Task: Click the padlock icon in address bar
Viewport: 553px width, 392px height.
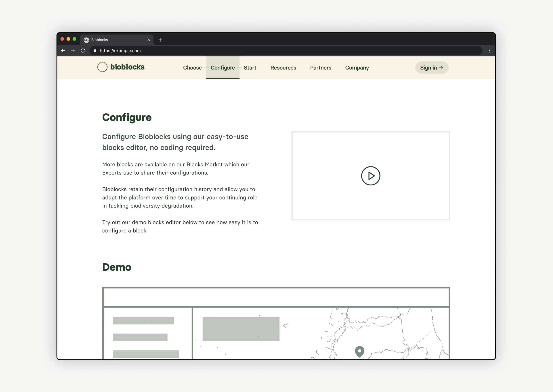Action: pyautogui.click(x=95, y=50)
